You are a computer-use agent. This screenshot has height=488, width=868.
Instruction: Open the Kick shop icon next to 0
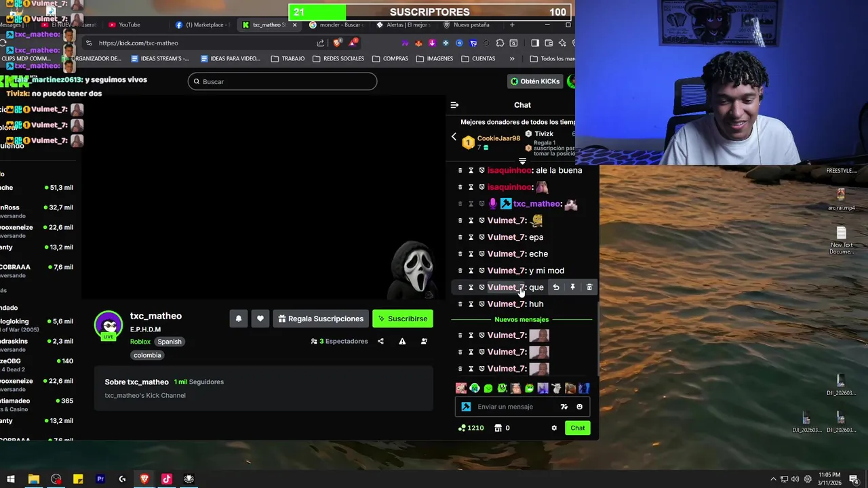(x=498, y=428)
